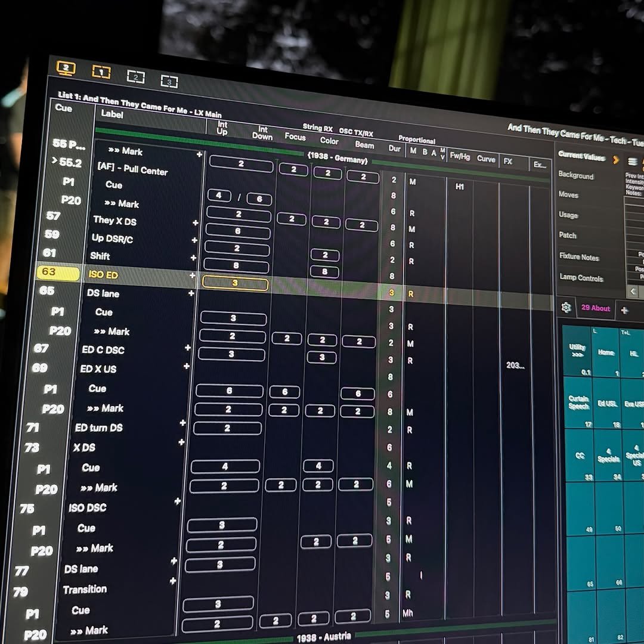Click the '203...' FX cell on cue 69
644x644 pixels.
[515, 365]
